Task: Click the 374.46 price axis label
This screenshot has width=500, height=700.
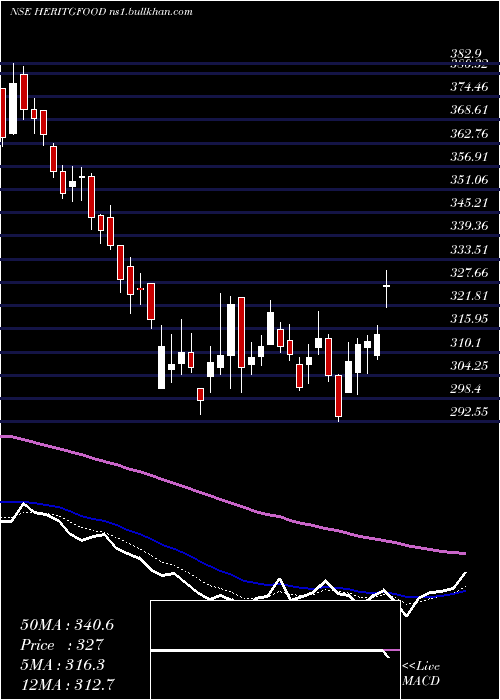Action: point(469,87)
